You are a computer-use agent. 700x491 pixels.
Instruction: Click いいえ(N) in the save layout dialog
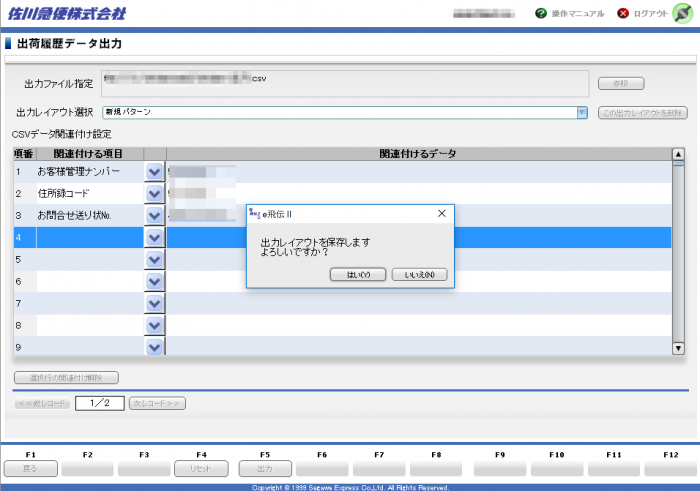tap(419, 275)
